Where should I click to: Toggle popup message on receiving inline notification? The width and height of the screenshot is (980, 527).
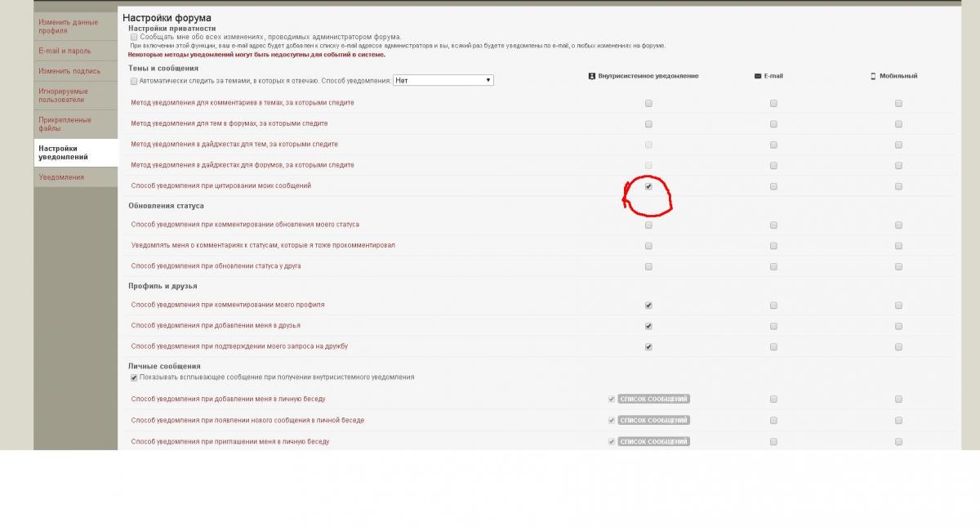pyautogui.click(x=134, y=377)
